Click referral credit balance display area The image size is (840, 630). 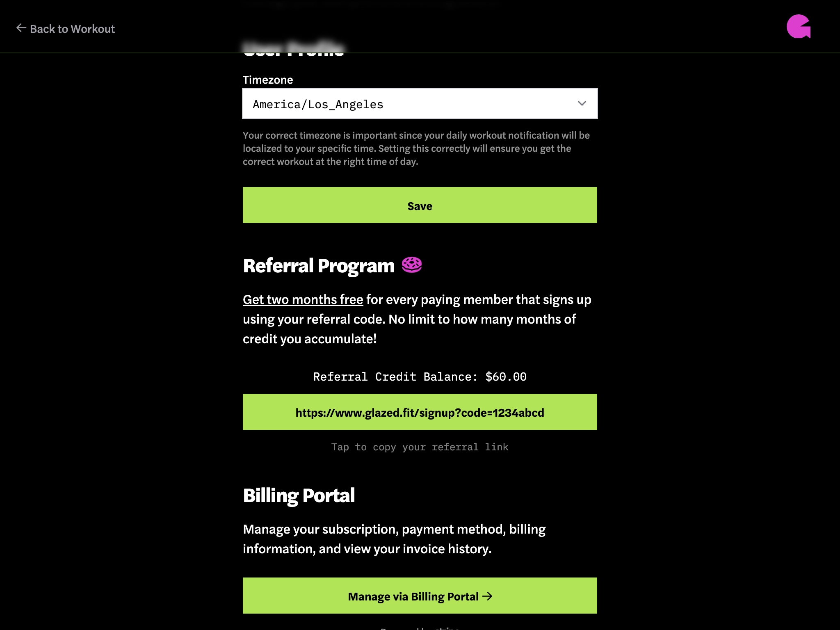420,377
